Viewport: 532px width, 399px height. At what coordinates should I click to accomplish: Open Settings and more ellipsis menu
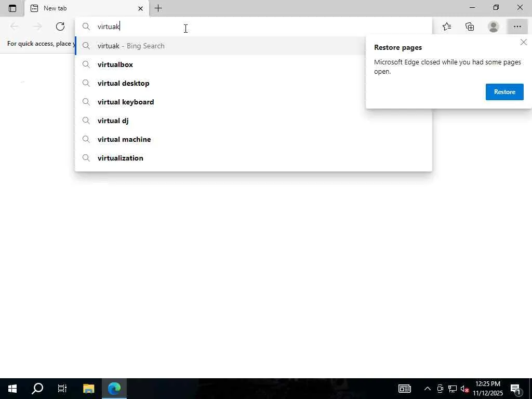coord(517,26)
